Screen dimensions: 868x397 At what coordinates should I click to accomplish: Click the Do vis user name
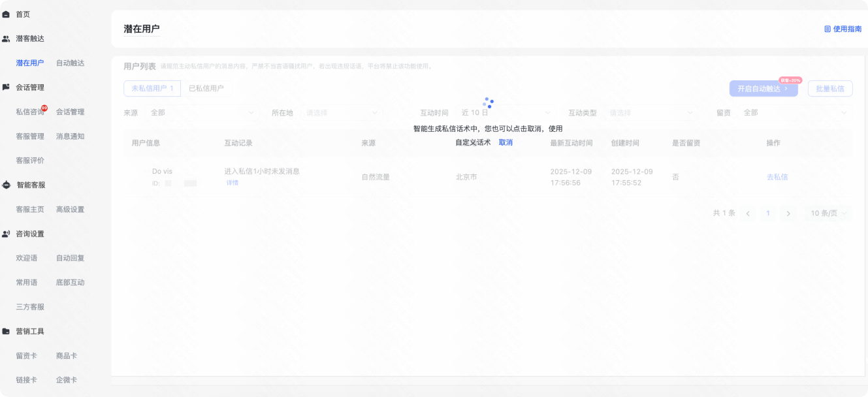(x=162, y=171)
